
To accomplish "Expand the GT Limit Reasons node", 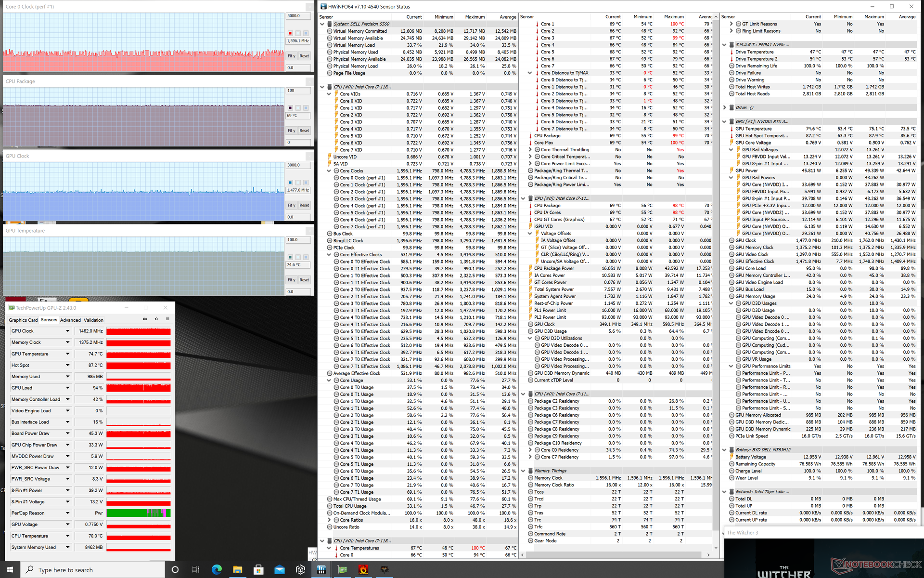I will click(x=731, y=24).
